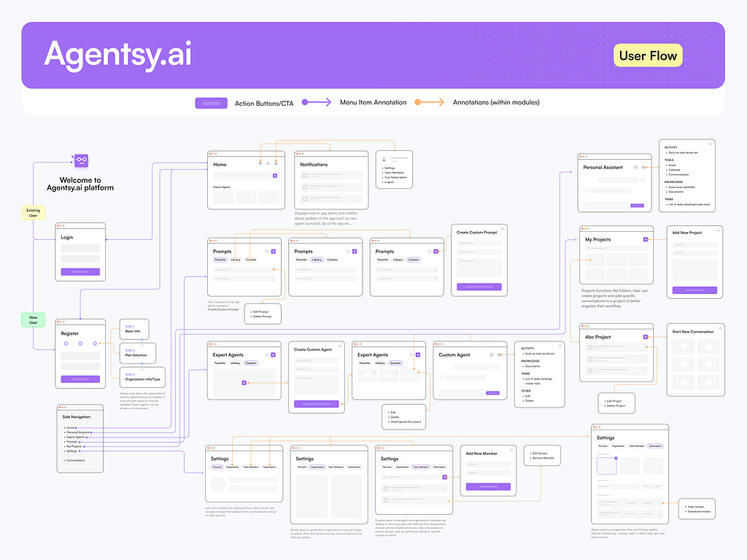This screenshot has width=747, height=560.
Task: Click Logout in the profile menu card
Action: click(390, 183)
